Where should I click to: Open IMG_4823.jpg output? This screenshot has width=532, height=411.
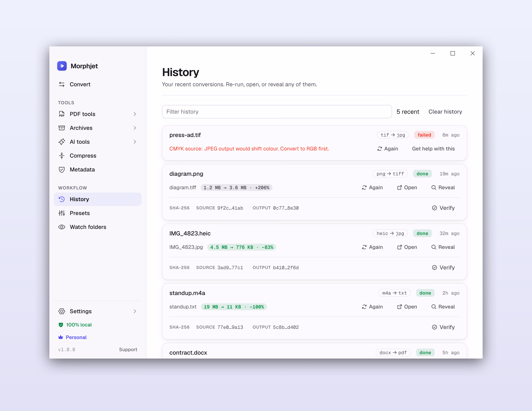pos(407,247)
